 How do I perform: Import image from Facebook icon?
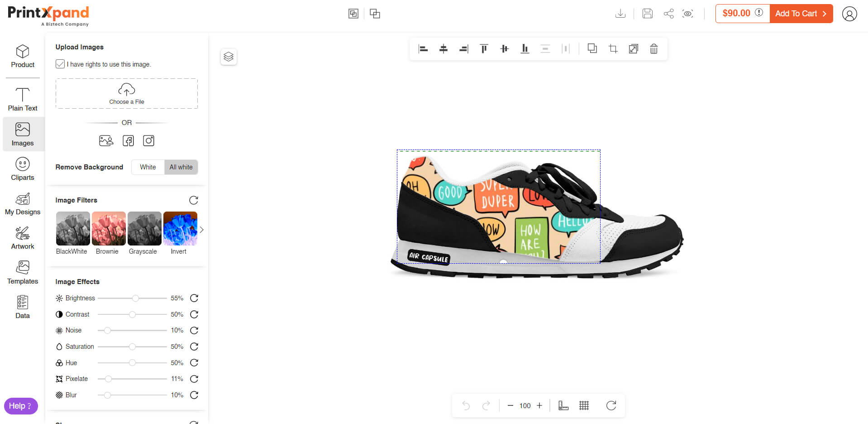128,141
